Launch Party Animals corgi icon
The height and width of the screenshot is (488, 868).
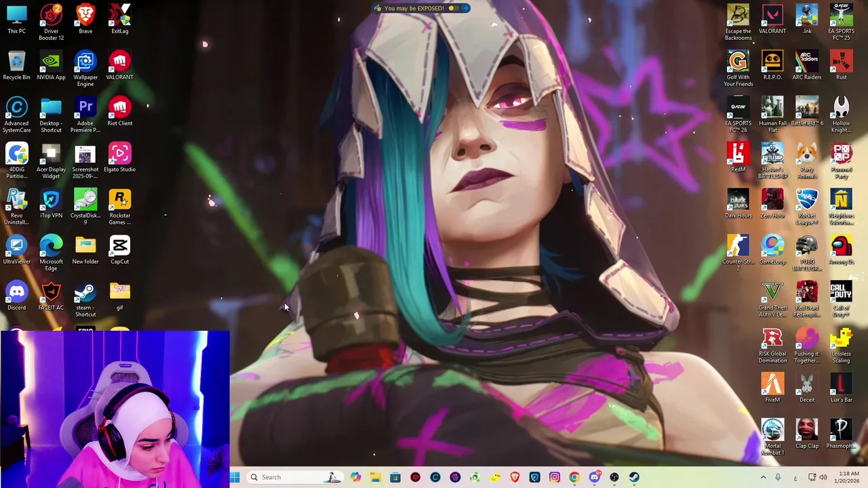[x=807, y=160]
